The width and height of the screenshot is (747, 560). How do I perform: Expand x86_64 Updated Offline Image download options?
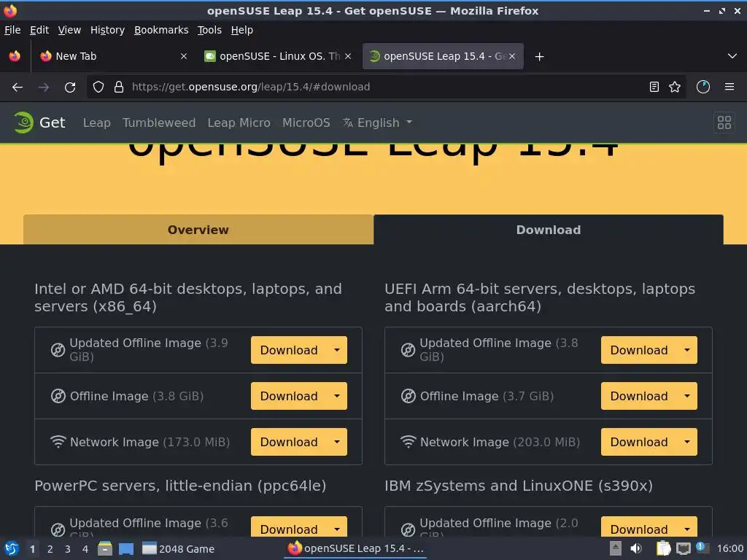(337, 350)
